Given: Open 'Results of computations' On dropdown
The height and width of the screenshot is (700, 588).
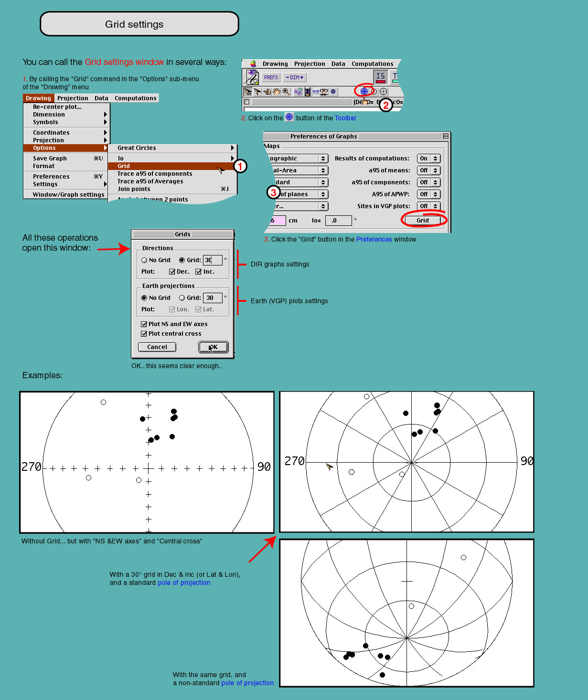Looking at the screenshot, I should pos(429,159).
